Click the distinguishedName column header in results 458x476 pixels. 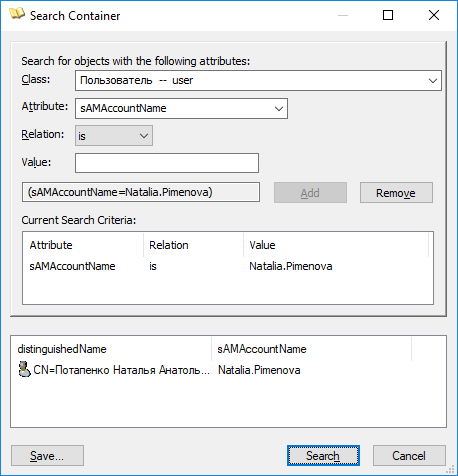coord(111,349)
